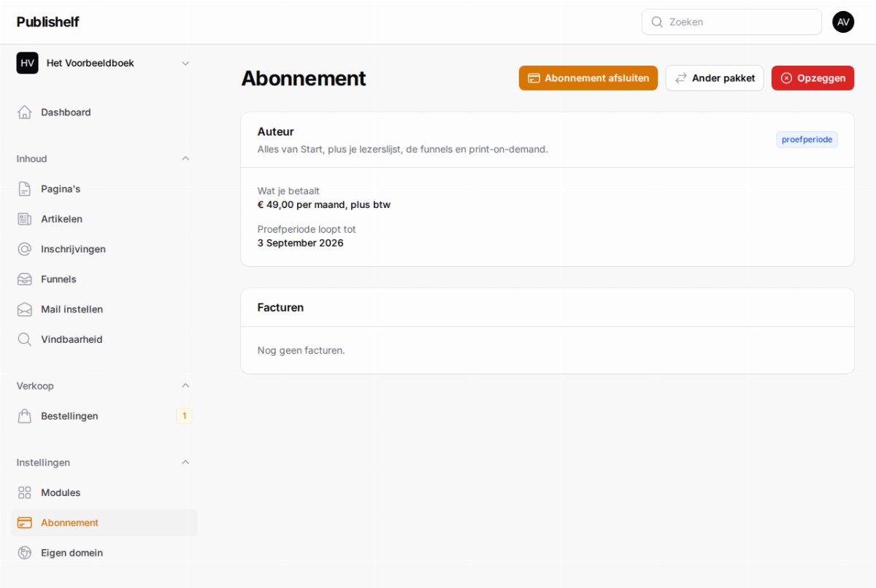Open the AV user avatar menu
This screenshot has height=588, width=876.
pos(843,22)
